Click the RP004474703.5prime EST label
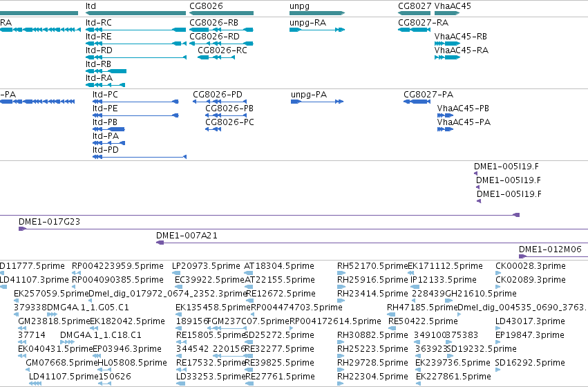Viewport: 588px width, 387px height. pos(296,308)
